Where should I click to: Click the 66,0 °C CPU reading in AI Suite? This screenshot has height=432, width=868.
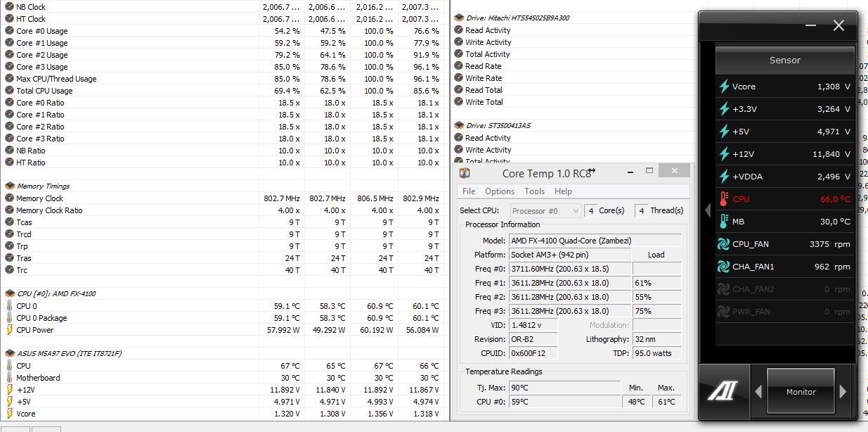pos(836,199)
